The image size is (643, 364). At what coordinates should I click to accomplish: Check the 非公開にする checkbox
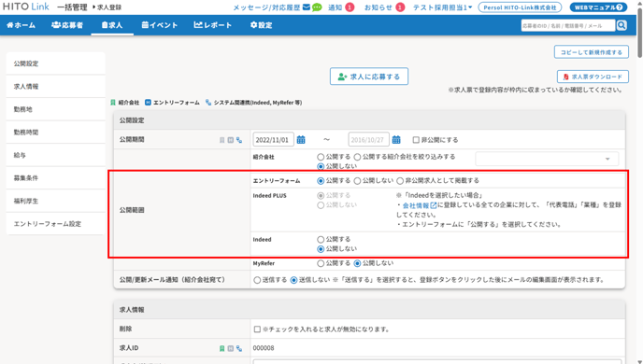[416, 140]
